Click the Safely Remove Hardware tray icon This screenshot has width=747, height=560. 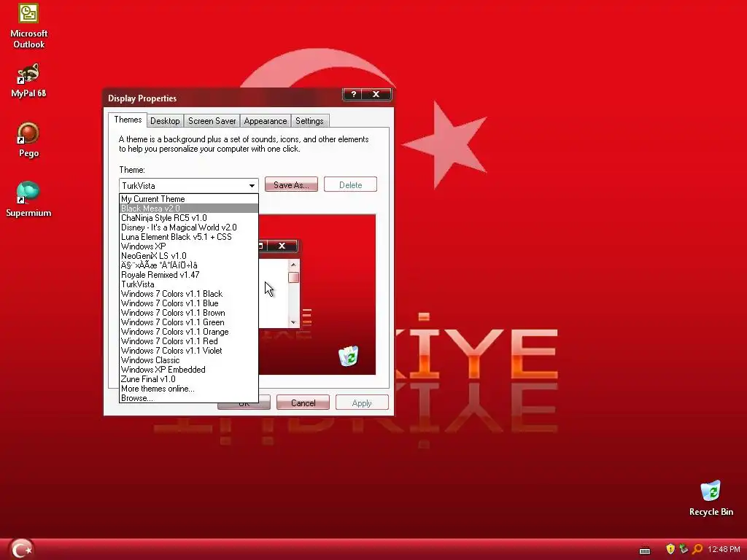(684, 549)
